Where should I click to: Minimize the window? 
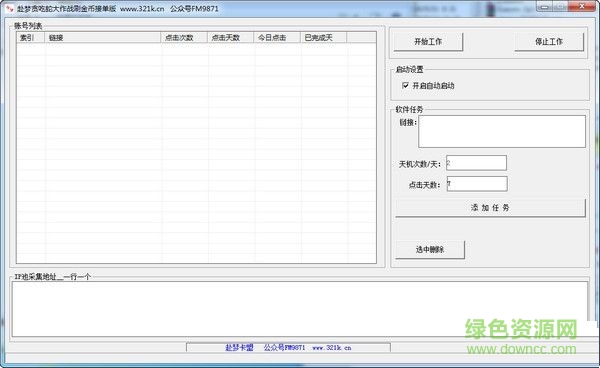point(545,7)
